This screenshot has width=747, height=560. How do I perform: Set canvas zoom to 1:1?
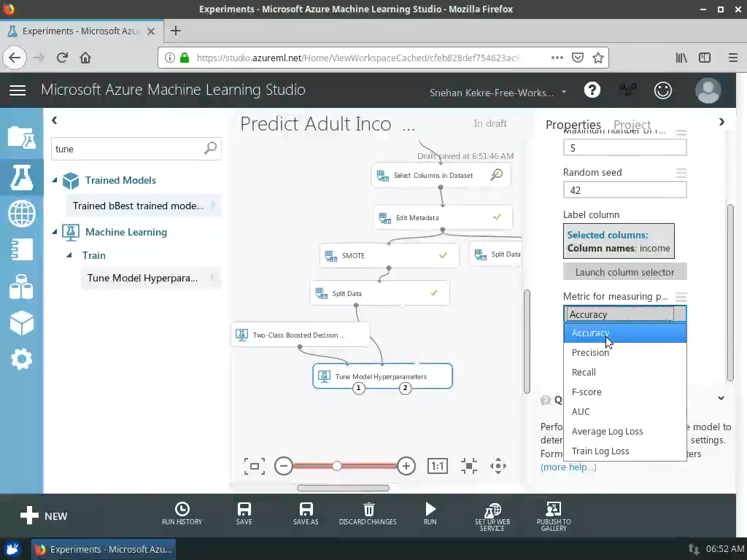438,466
